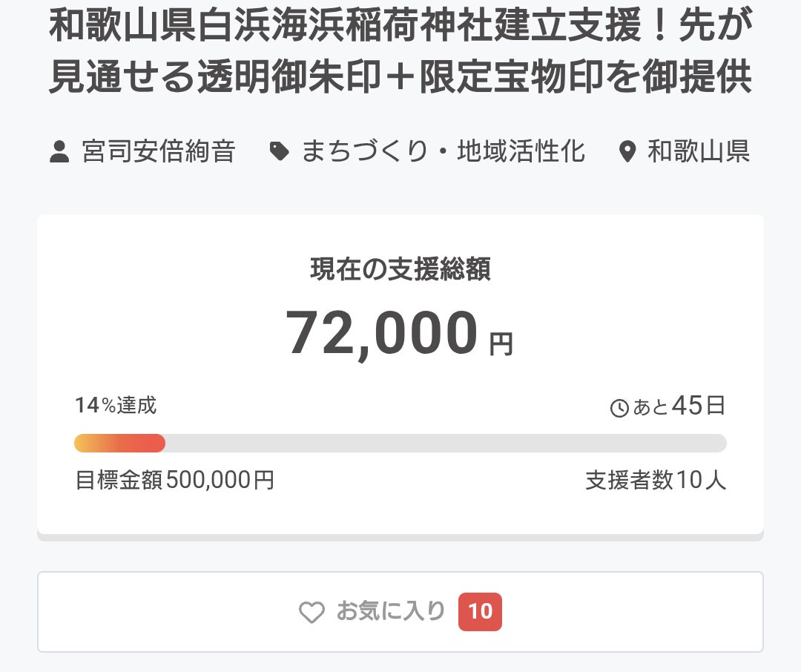Select the 和歌山県 location link
Image resolution: width=801 pixels, height=672 pixels.
coord(699,152)
